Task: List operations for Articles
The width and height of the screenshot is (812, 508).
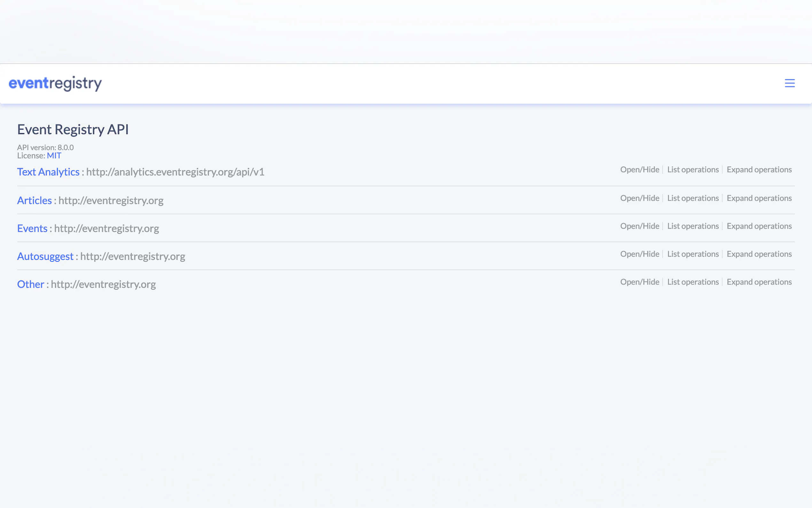Action: (693, 198)
